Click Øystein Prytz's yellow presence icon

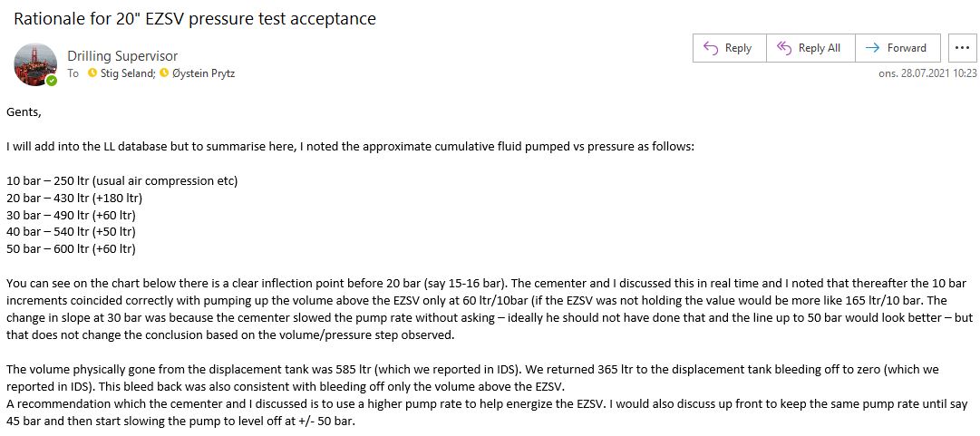pos(164,73)
